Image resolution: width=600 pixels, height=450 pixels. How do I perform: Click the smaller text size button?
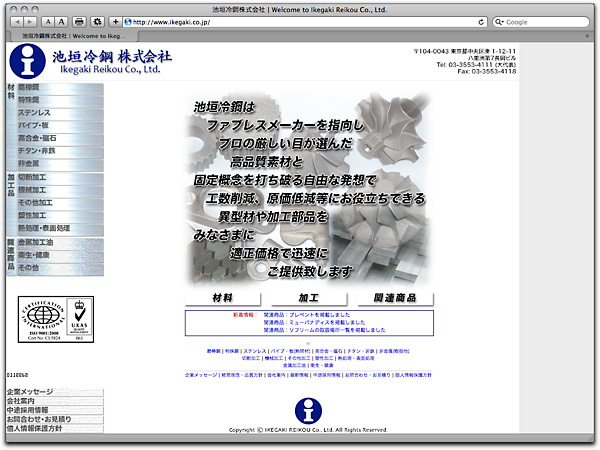[x=50, y=21]
